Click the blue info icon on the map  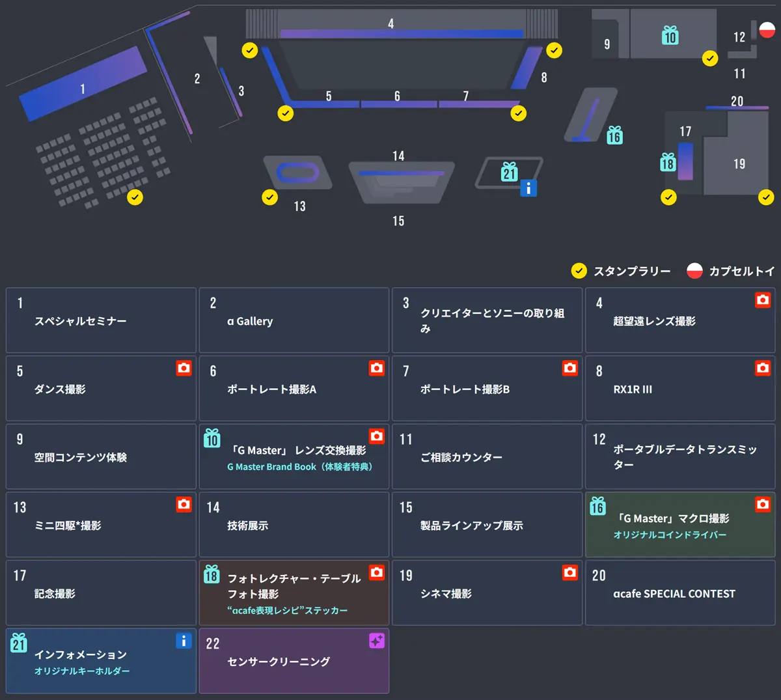[528, 189]
